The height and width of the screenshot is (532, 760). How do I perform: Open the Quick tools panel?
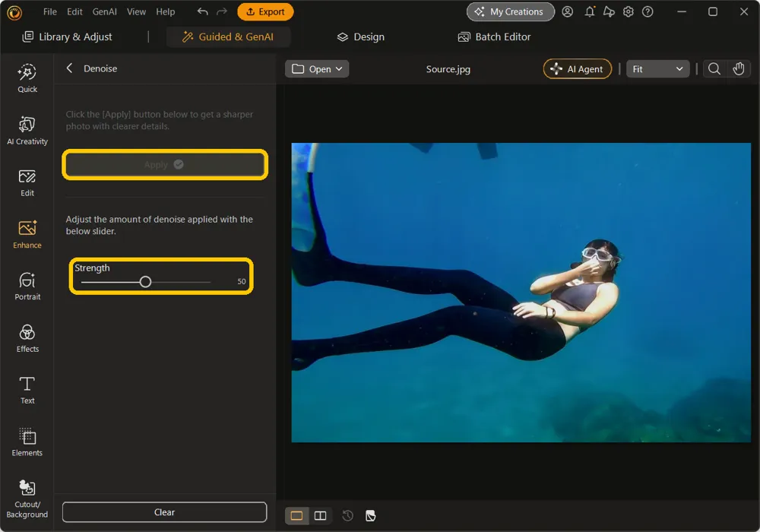click(x=27, y=78)
